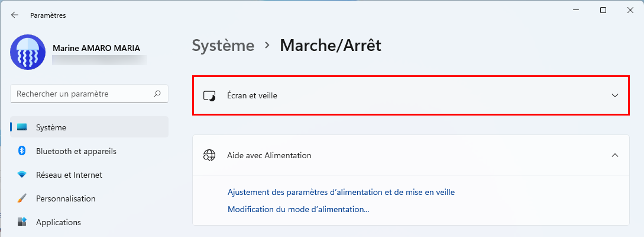
Task: Maximize the Paramètres window
Action: 603,10
